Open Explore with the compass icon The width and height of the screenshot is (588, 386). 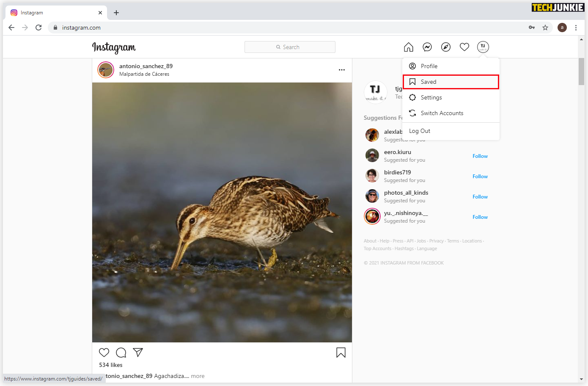[445, 47]
